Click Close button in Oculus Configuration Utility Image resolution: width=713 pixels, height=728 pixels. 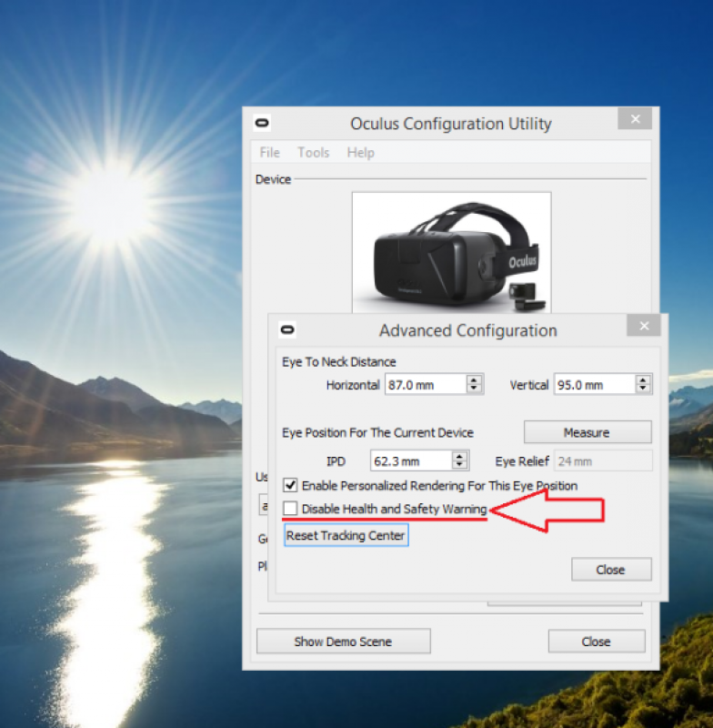pos(597,642)
